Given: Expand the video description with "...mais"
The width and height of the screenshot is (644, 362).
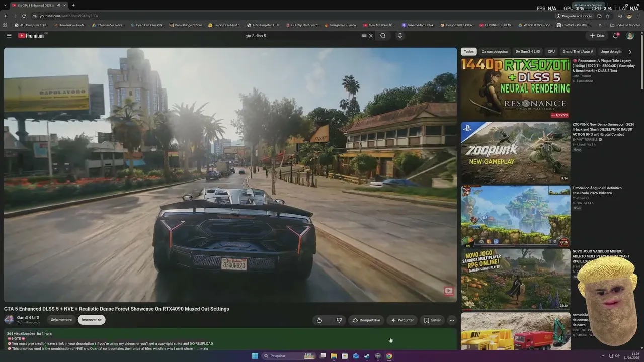Looking at the screenshot, I should click(203, 348).
